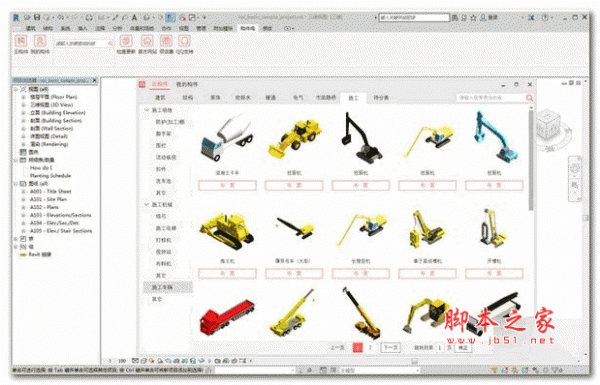
Task: Switch to the 市政路桥 category tab
Action: point(326,98)
